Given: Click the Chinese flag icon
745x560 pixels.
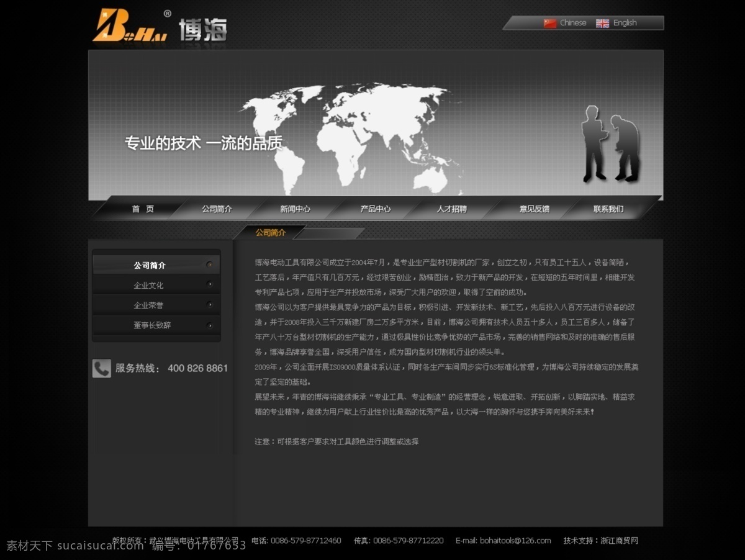Looking at the screenshot, I should 550,23.
